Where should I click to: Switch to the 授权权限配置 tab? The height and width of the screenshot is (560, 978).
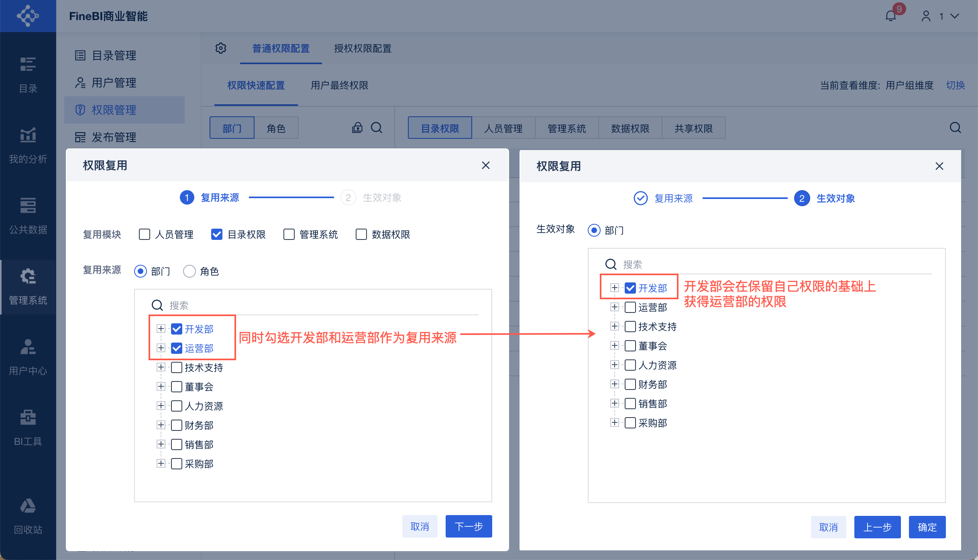click(363, 49)
